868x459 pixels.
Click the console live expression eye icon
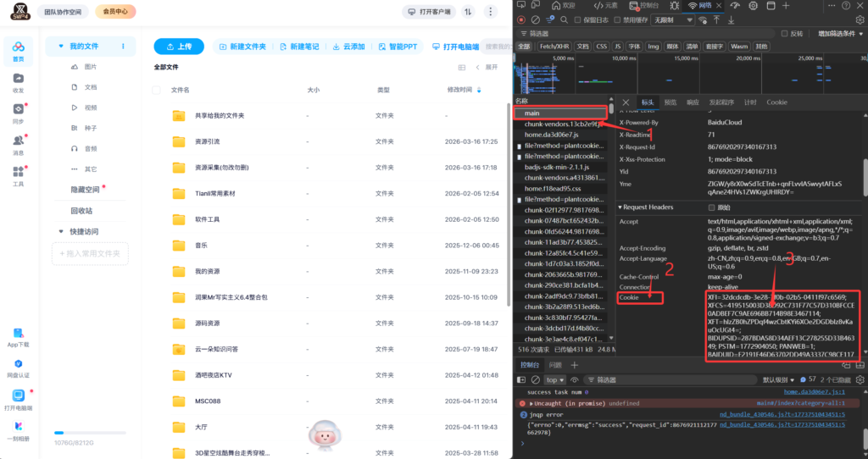[x=575, y=380]
